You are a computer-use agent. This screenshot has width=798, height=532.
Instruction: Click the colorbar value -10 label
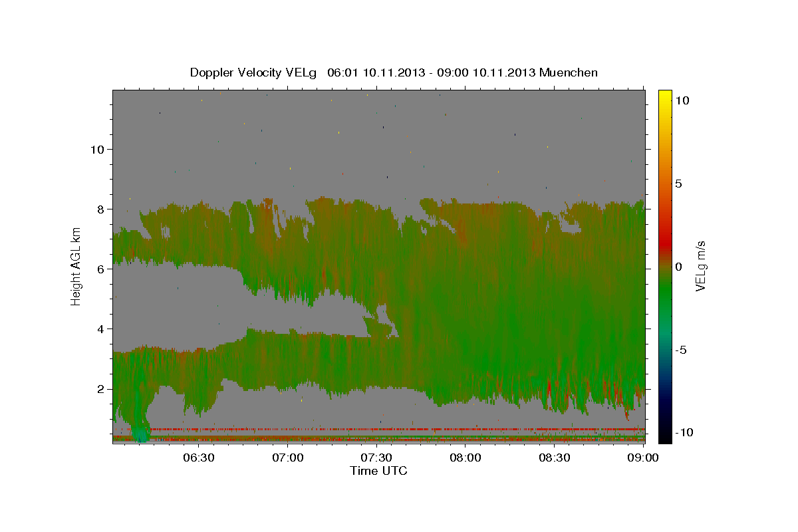[x=684, y=432]
